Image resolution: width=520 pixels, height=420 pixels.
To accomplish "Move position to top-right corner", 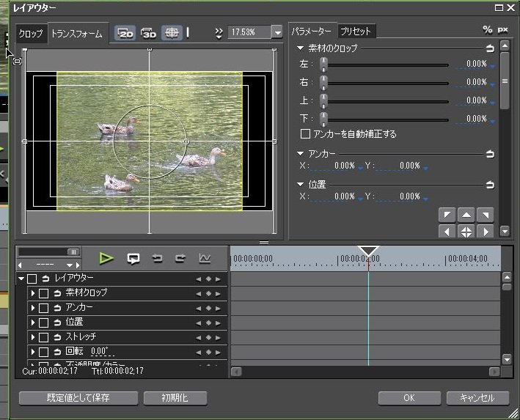I will click(x=486, y=215).
